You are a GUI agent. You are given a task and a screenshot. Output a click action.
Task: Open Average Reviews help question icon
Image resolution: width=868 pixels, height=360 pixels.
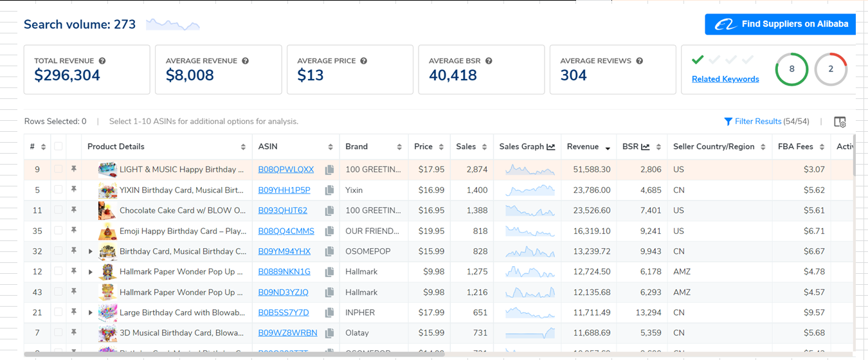639,61
